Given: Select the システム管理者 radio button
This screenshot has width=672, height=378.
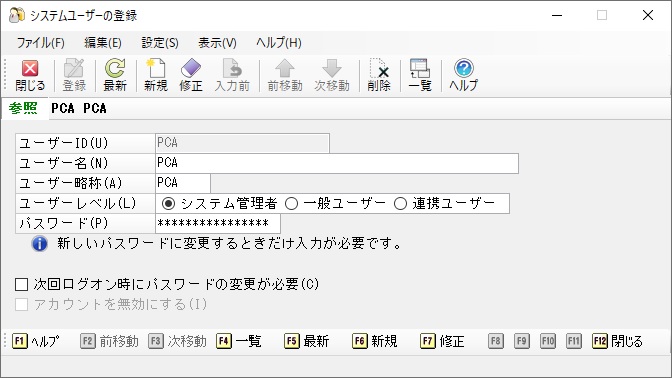Looking at the screenshot, I should (x=168, y=204).
